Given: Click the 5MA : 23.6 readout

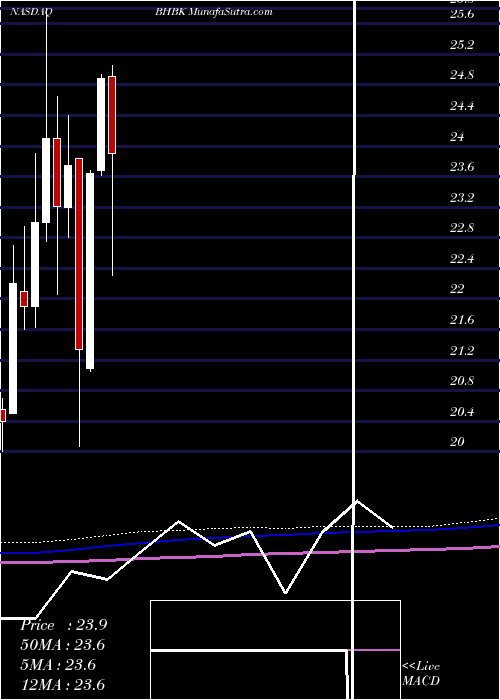Looking at the screenshot, I should [58, 665].
